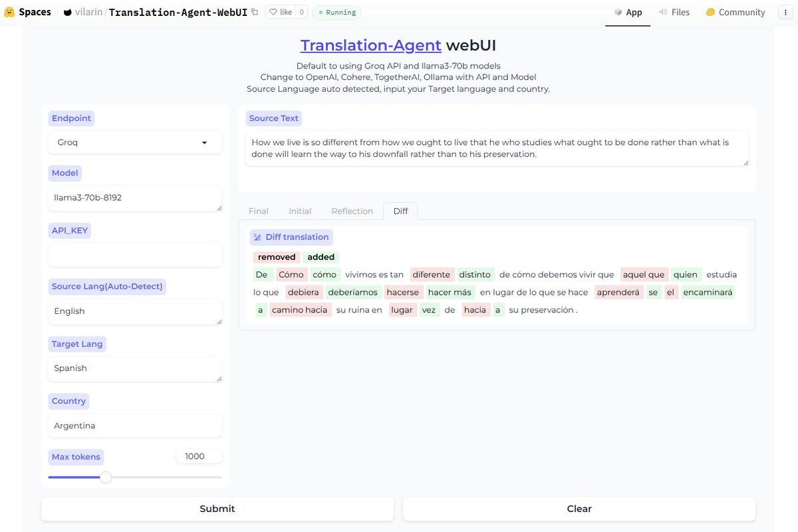Click the Max tokens slider handle
This screenshot has width=798, height=532.
point(106,477)
